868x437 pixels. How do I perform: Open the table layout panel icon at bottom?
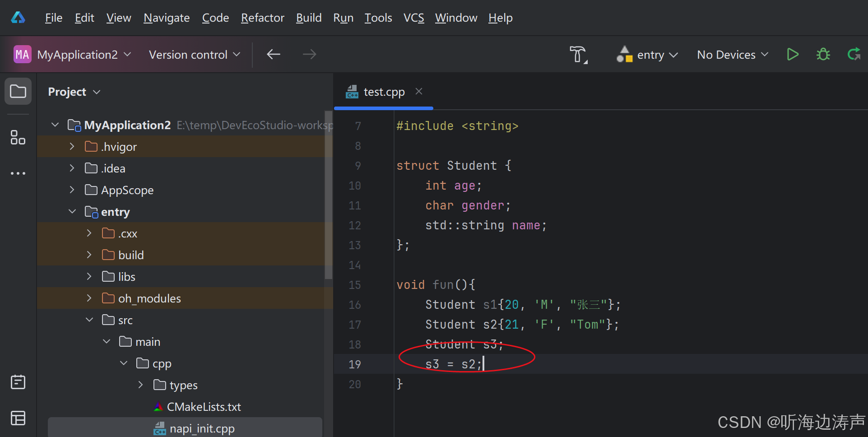(18, 418)
